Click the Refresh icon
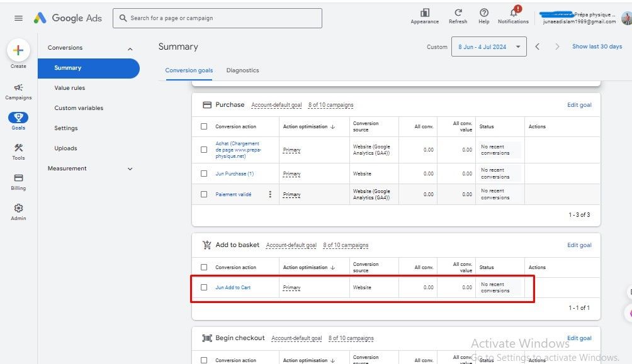This screenshot has height=364, width=632. (458, 15)
